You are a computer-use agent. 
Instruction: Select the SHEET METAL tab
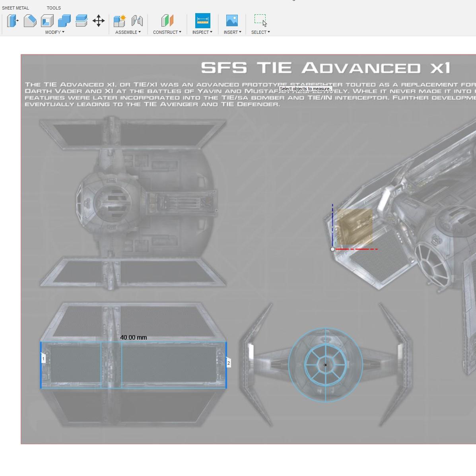click(16, 8)
